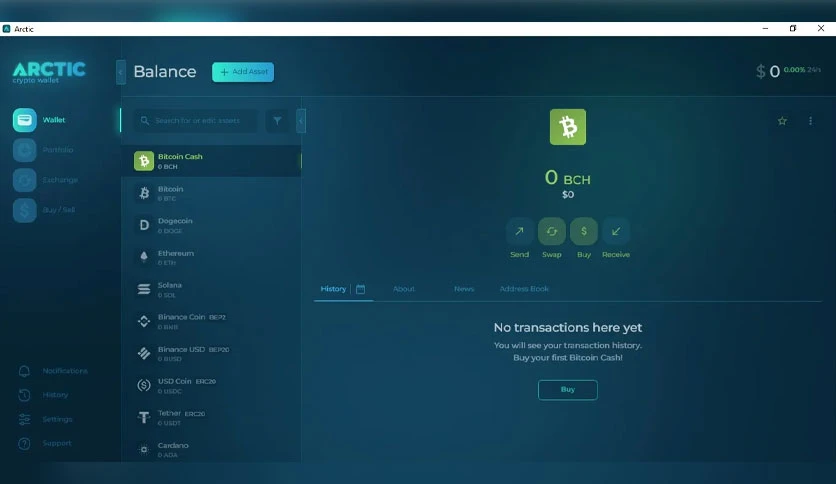Click the Send arrow icon
Screen dimensions: 836x484
(x=519, y=231)
